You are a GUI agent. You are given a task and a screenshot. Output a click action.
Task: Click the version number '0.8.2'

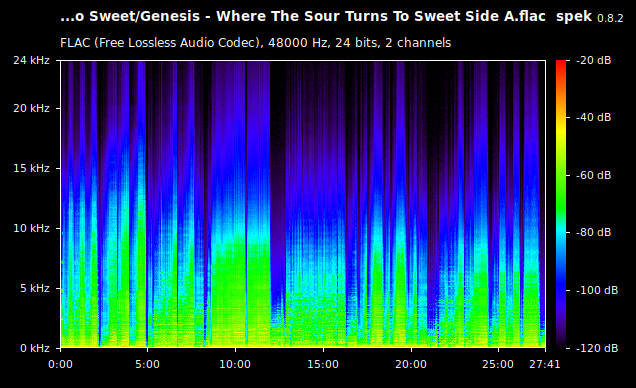[x=610, y=19]
